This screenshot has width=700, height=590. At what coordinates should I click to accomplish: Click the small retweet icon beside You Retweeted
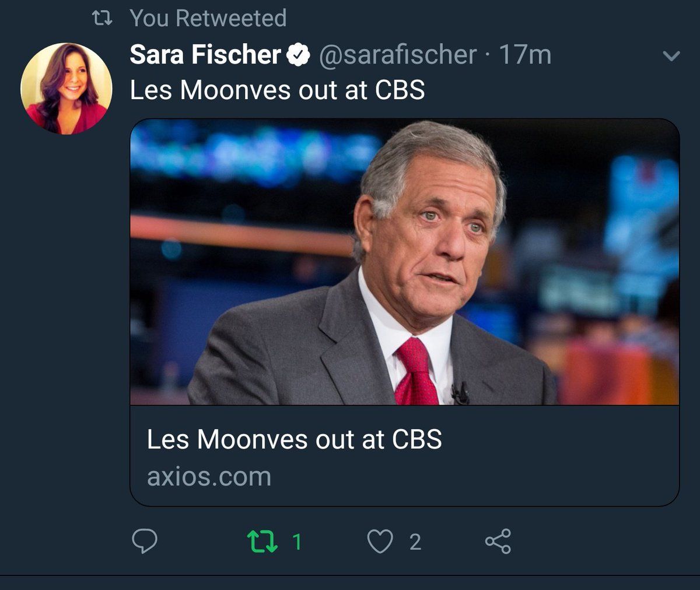(x=103, y=19)
